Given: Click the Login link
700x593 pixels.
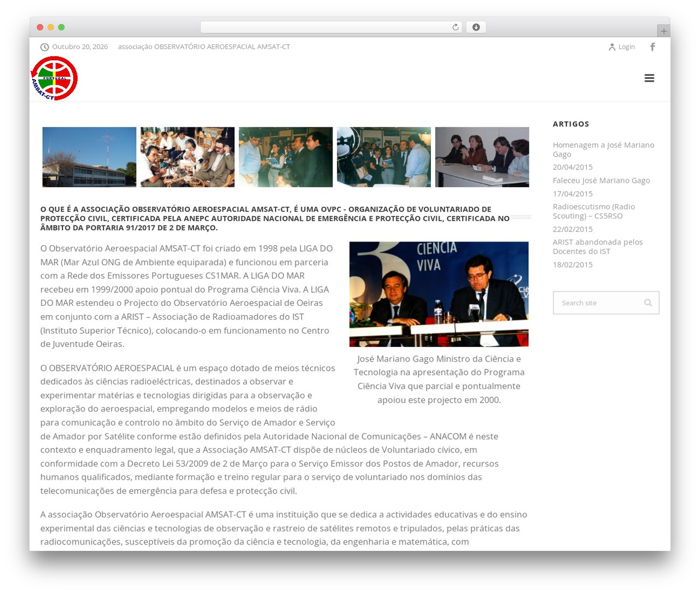Looking at the screenshot, I should click(627, 47).
